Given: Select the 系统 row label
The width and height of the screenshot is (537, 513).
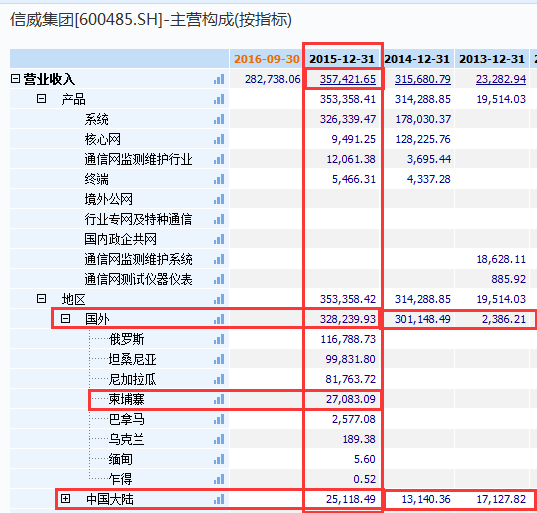Looking at the screenshot, I should [97, 119].
